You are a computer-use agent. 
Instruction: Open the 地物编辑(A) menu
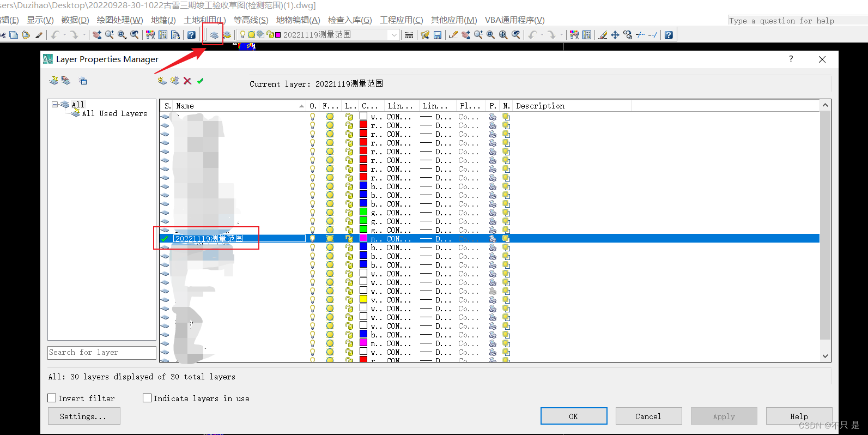pyautogui.click(x=298, y=20)
